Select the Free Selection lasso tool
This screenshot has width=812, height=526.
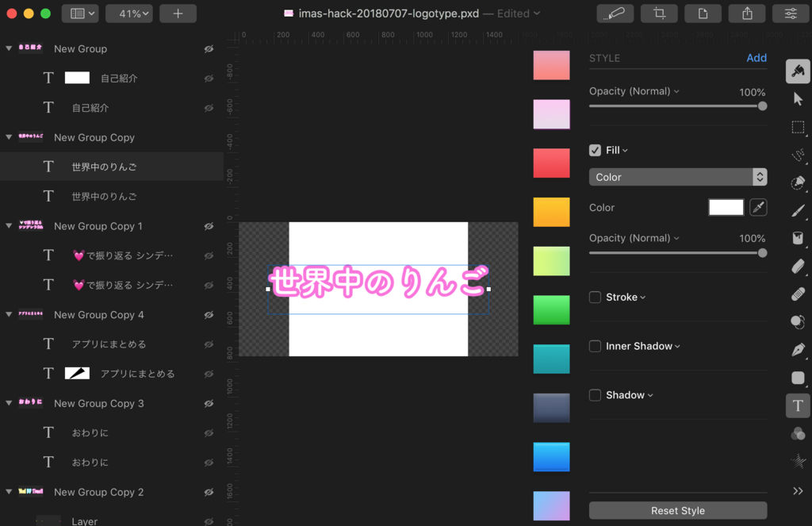pyautogui.click(x=798, y=155)
